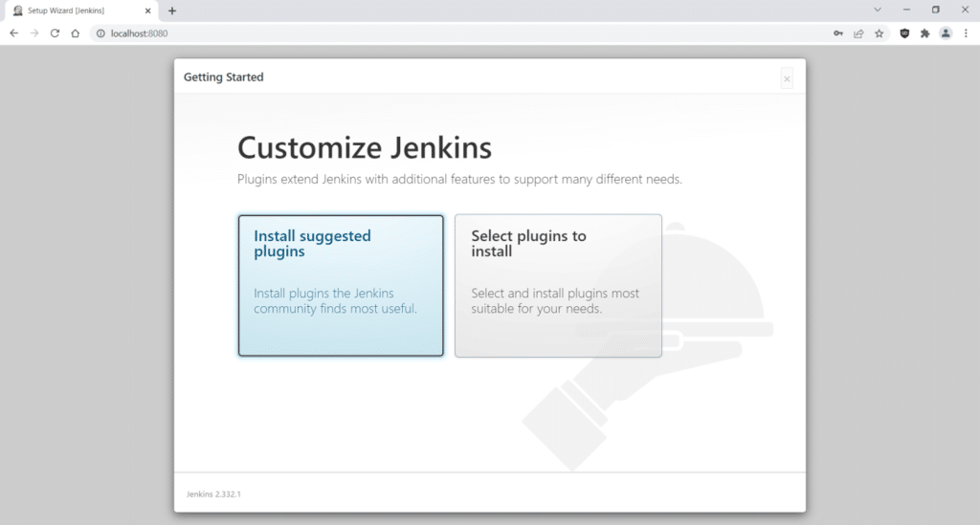980x525 pixels.
Task: Open Chrome three-dot menu
Action: (967, 33)
